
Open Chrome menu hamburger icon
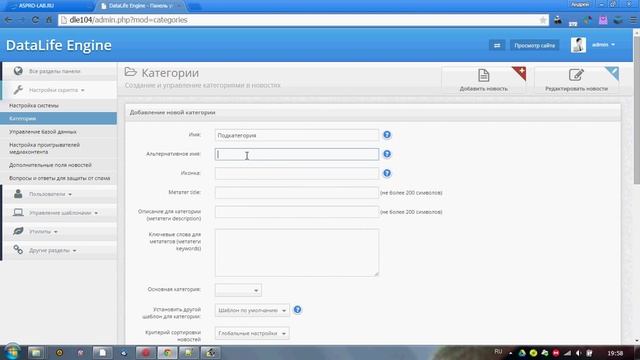pos(633,20)
